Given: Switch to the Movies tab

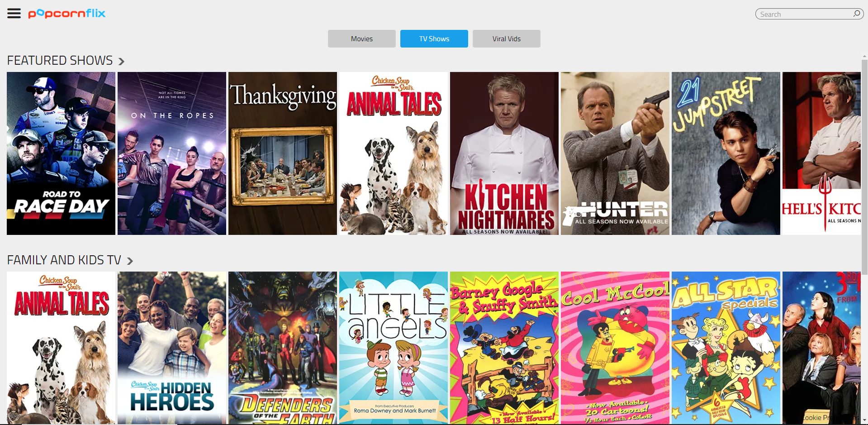Looking at the screenshot, I should (362, 39).
